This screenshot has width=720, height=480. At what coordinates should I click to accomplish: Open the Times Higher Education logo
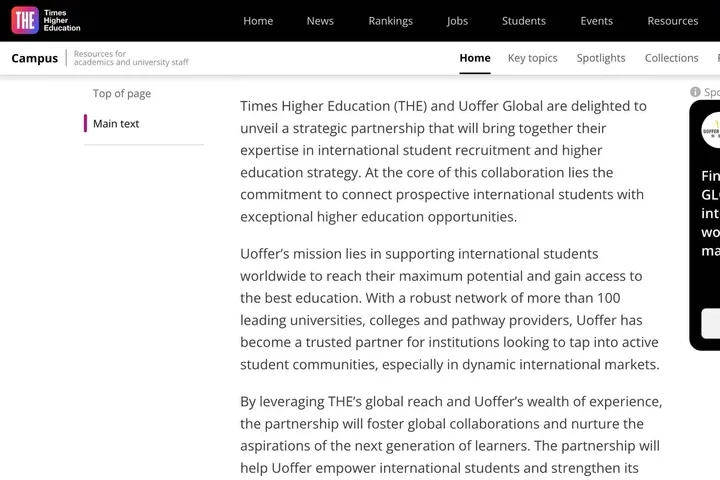point(46,21)
